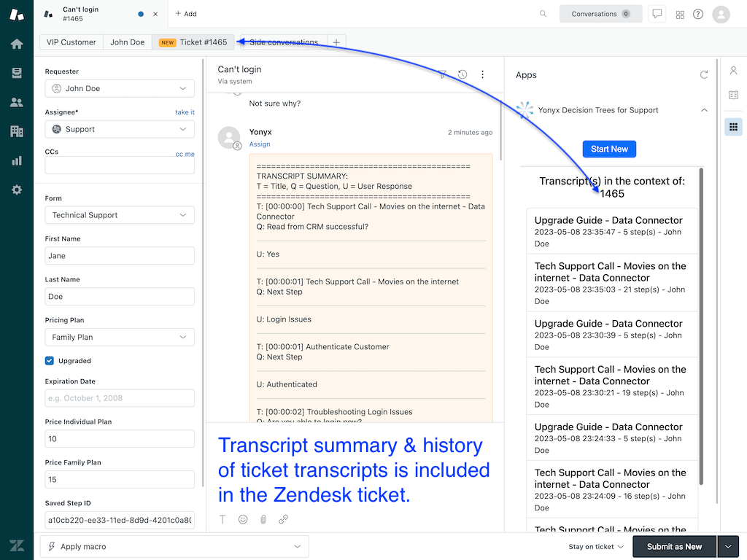Open the Knowledge panel on the right rail
This screenshot has width=747, height=560.
coord(733,95)
